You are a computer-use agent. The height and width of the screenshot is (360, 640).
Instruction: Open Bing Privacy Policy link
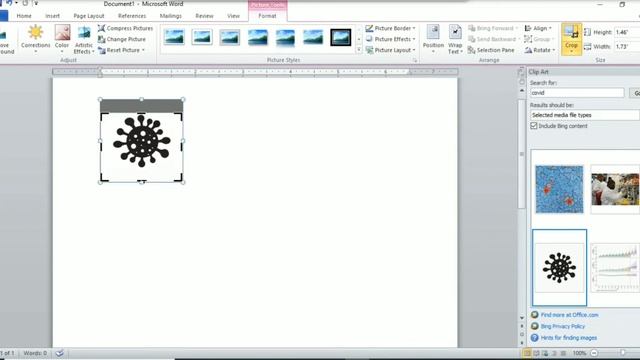(562, 327)
